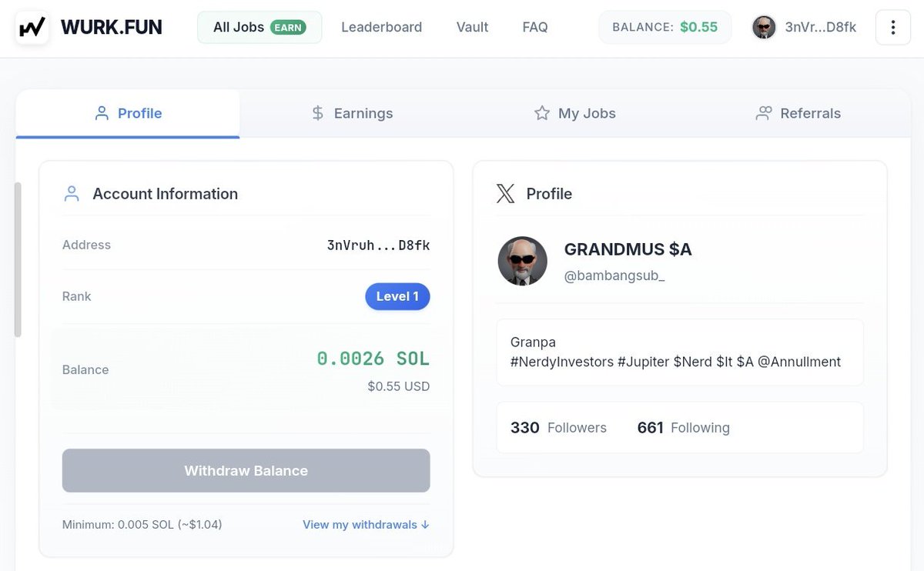Click the person icon in Profile tab

coord(102,113)
